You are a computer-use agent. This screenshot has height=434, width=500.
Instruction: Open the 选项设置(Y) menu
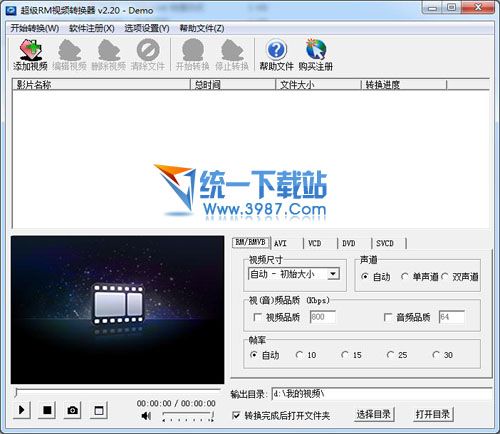147,28
